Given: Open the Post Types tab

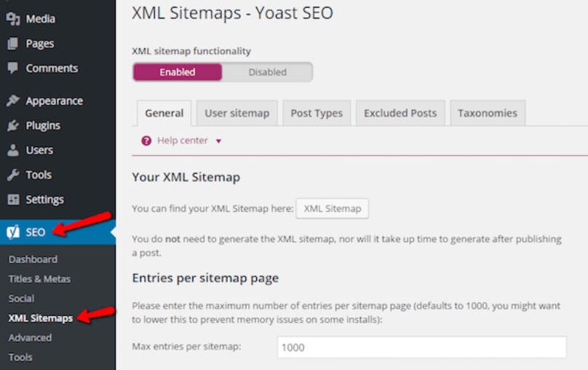Looking at the screenshot, I should 317,113.
